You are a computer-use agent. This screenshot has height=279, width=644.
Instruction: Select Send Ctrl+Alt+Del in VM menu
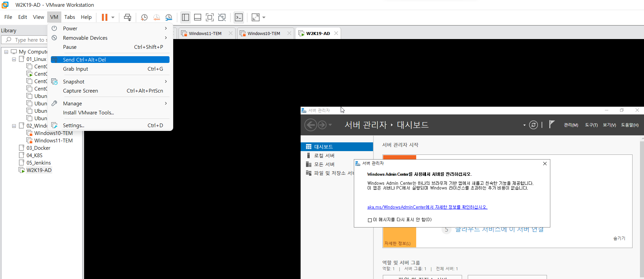click(110, 60)
